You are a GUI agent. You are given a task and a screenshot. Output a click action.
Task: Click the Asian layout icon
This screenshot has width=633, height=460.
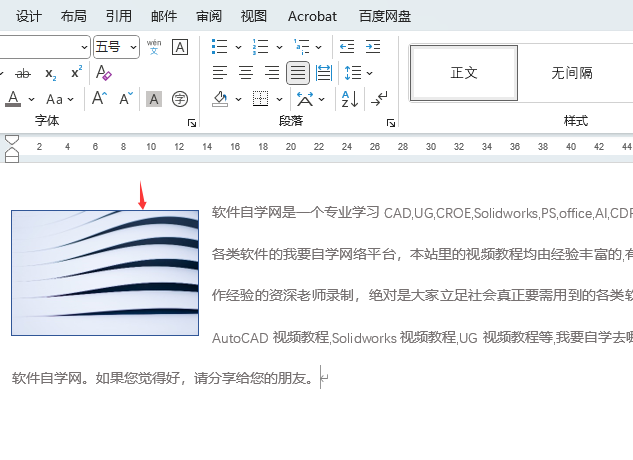(x=305, y=99)
